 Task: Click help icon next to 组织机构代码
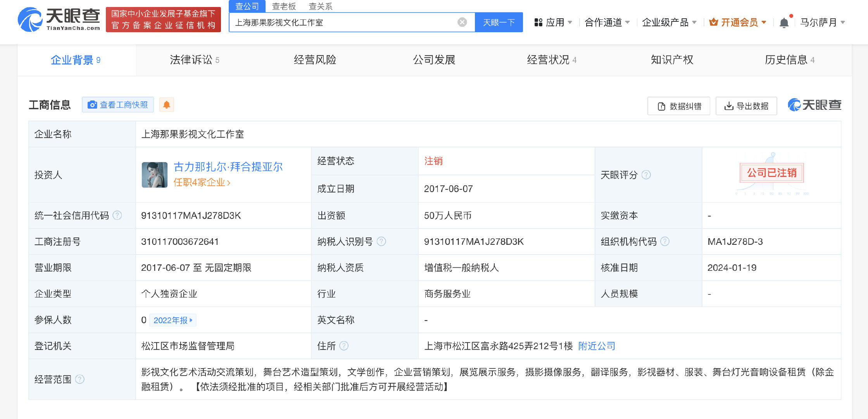(665, 241)
